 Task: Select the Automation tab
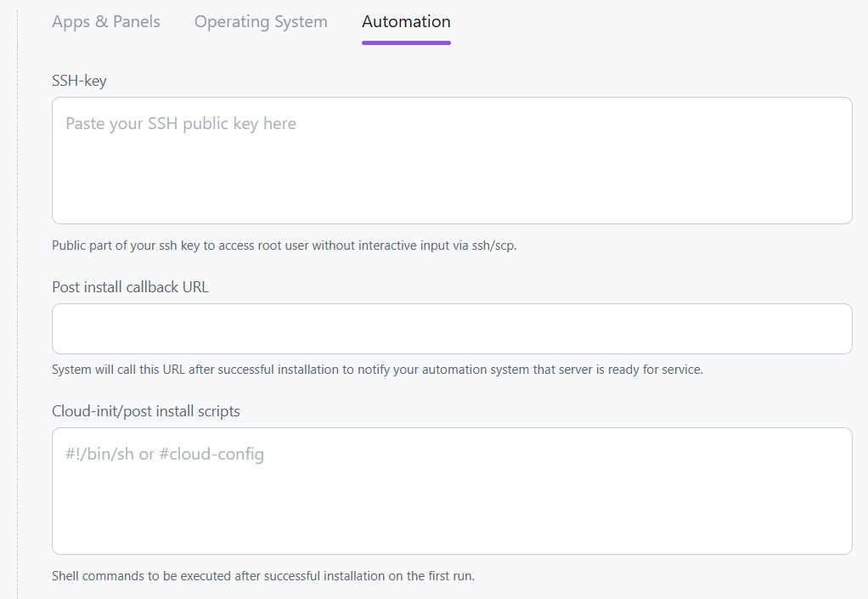pyautogui.click(x=406, y=22)
